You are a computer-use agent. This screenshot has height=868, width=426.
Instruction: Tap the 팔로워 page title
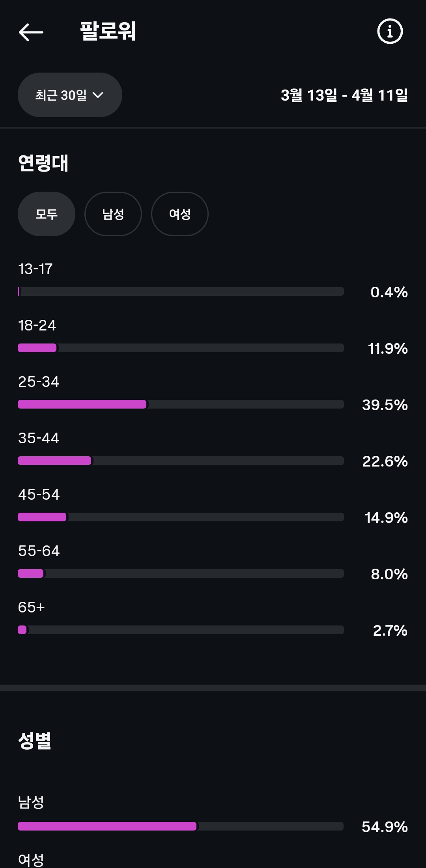pos(108,31)
